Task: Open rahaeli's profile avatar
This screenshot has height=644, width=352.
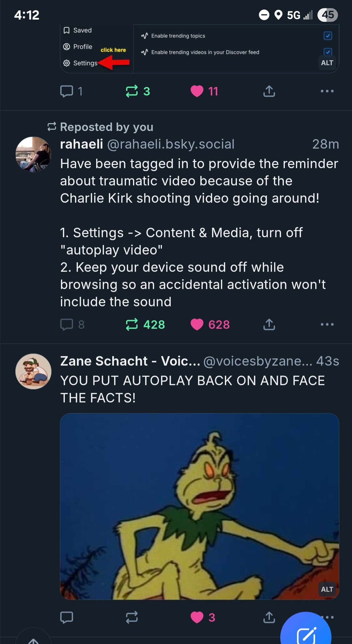Action: [33, 154]
